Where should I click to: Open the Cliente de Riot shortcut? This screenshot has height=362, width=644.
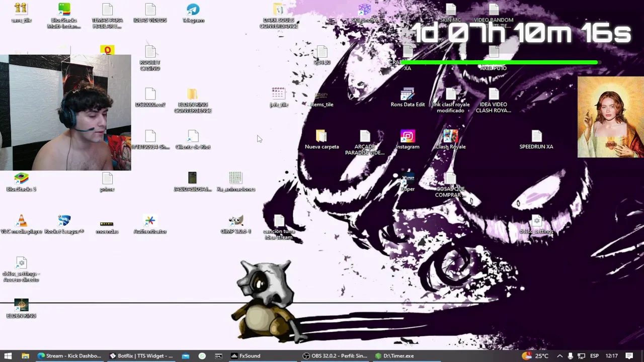pyautogui.click(x=193, y=140)
